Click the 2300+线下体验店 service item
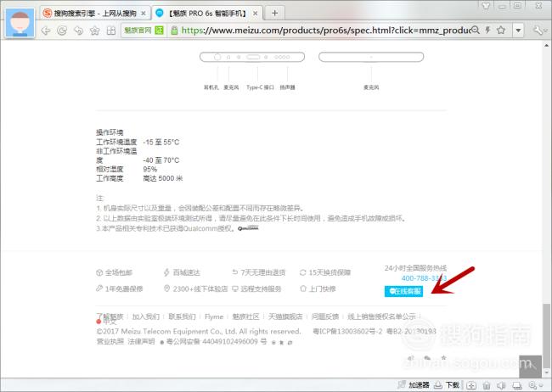Screen dimensions: 552x392 pyautogui.click(x=196, y=288)
